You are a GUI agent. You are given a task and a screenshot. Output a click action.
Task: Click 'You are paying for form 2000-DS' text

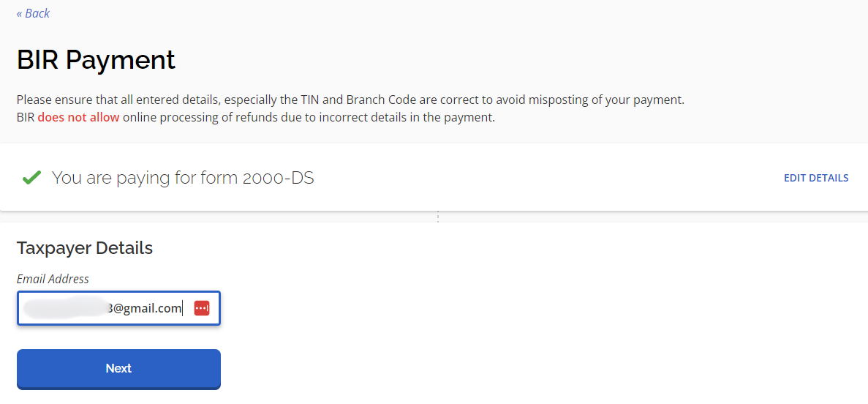183,178
